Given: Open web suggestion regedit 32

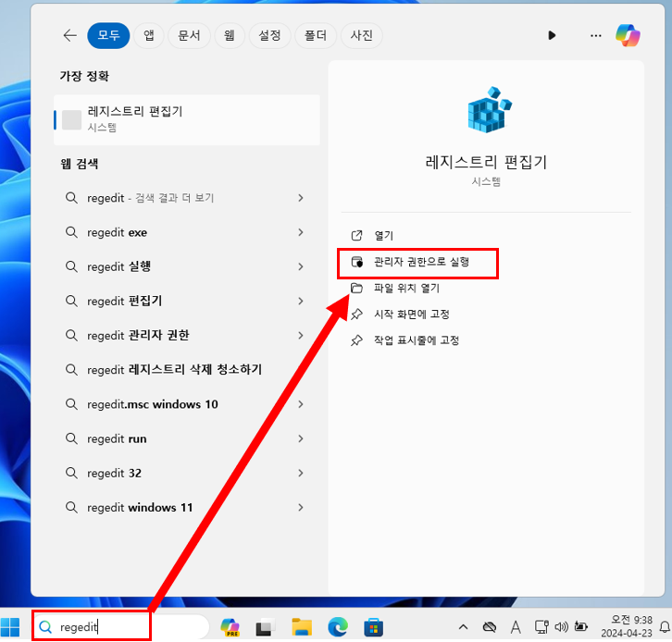Looking at the screenshot, I should click(x=185, y=473).
